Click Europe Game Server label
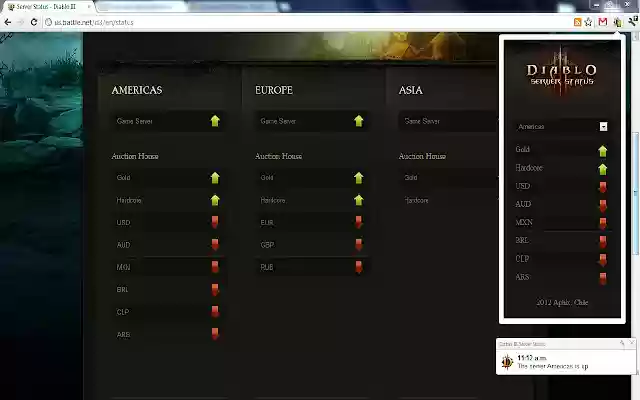640x400 pixels. 278,121
